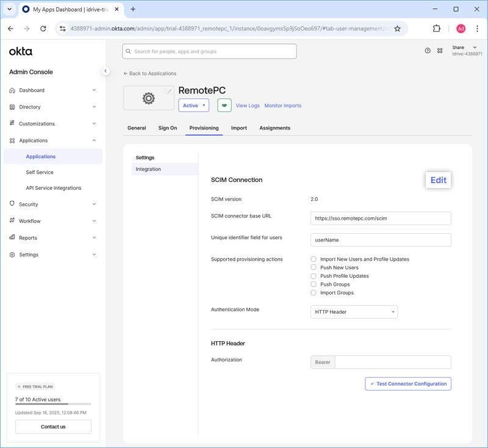Image resolution: width=488 pixels, height=448 pixels.
Task: Enable Import New Users and Profile Updates
Action: pos(314,259)
